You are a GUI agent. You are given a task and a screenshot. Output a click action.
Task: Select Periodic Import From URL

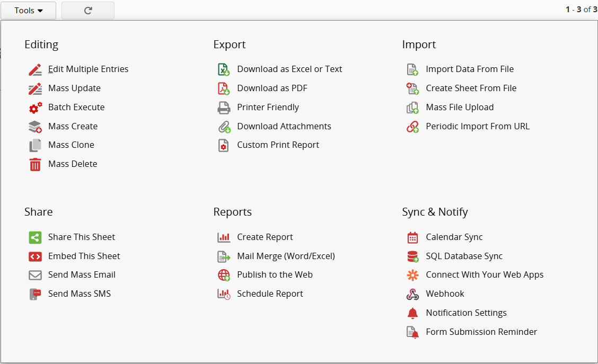pos(477,127)
